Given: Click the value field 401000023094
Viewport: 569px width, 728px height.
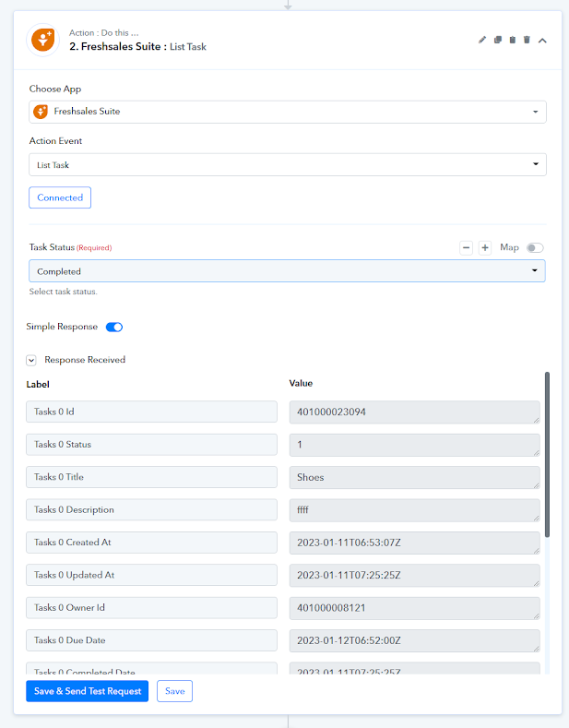Looking at the screenshot, I should pos(414,412).
